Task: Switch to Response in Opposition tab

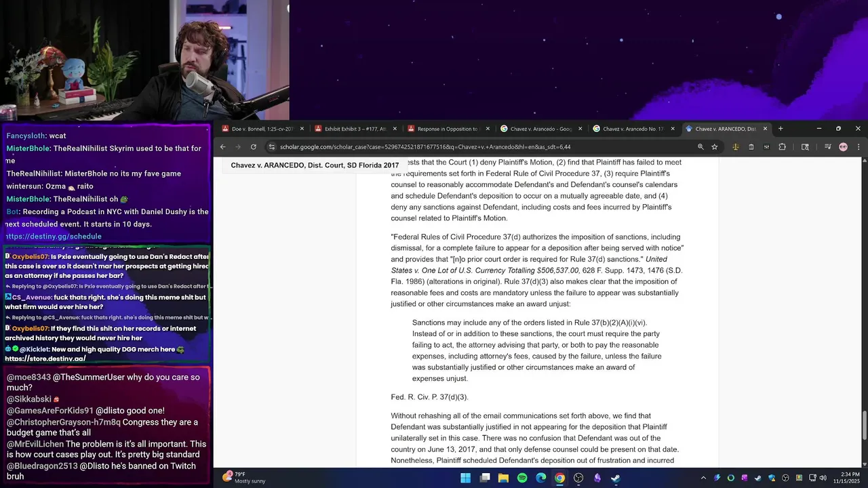Action: click(448, 129)
